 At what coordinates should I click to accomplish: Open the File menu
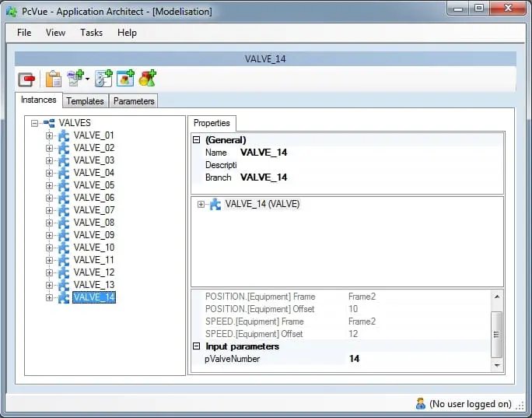pos(24,33)
